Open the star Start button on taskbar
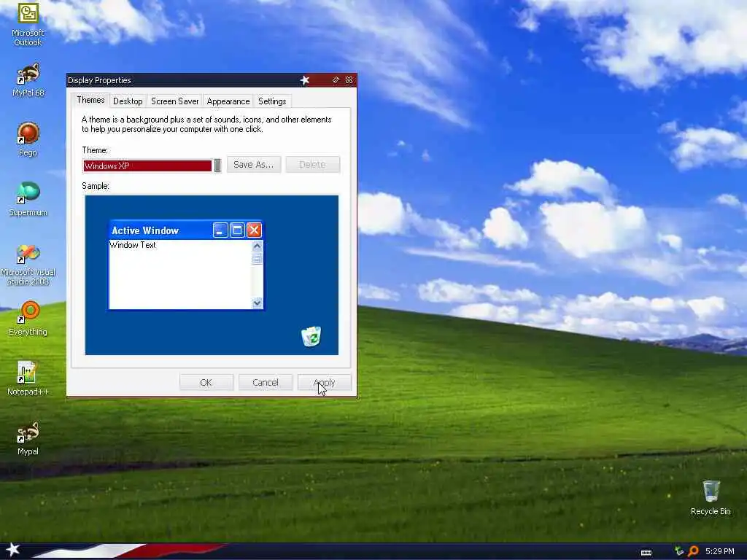Viewport: 747px width, 560px height. click(13, 550)
